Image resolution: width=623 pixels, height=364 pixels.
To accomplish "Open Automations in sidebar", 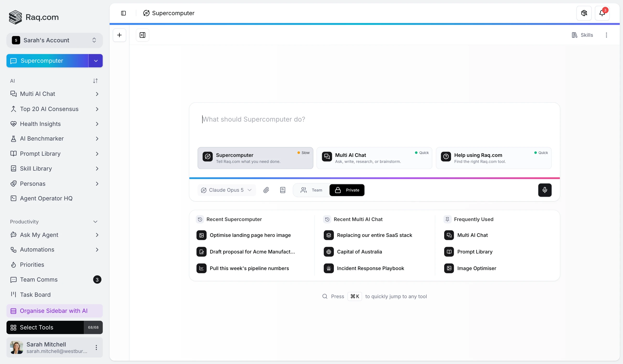I will point(54,250).
